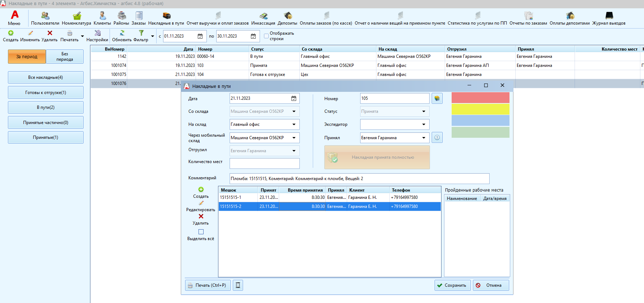Image resolution: width=644 pixels, height=303 pixels.
Task: Click Обновить to refresh the list
Action: 122,36
